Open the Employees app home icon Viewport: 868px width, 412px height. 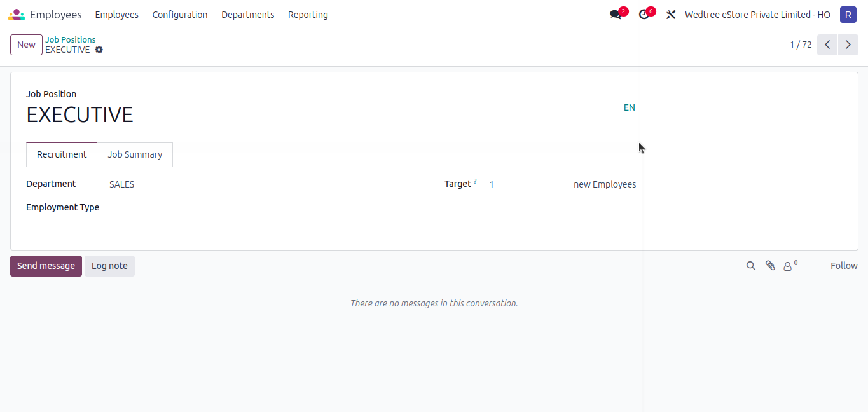(15, 14)
